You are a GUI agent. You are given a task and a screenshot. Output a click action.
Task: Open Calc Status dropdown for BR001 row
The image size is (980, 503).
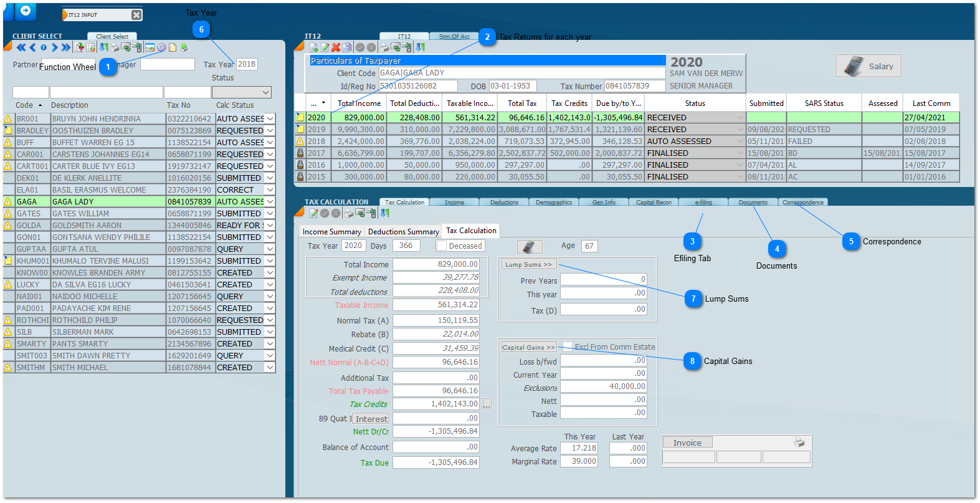pos(270,119)
